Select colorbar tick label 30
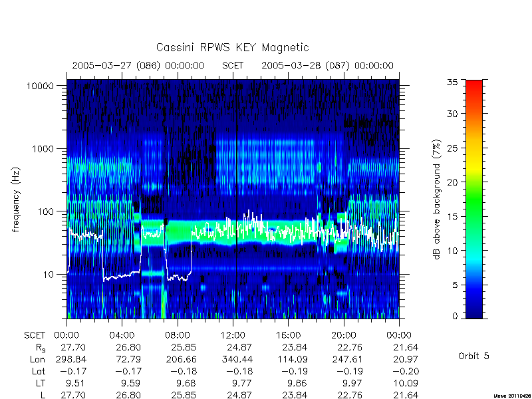This screenshot has width=532, height=399. point(452,114)
